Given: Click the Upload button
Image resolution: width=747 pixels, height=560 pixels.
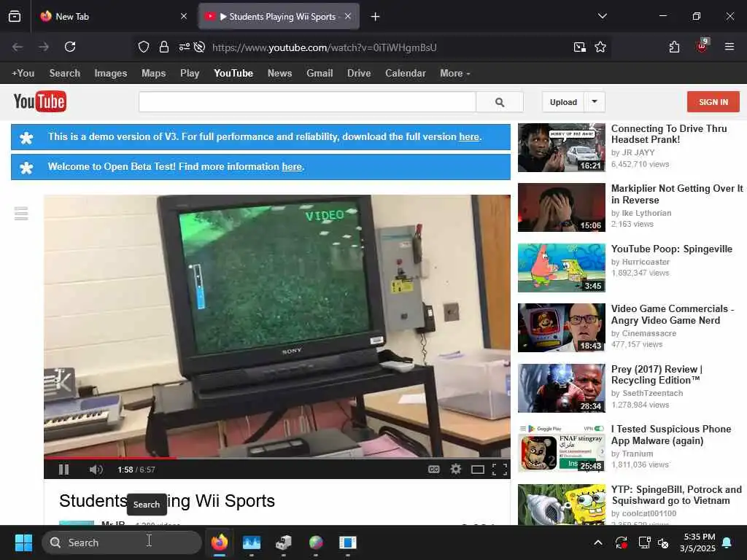Looking at the screenshot, I should [563, 102].
